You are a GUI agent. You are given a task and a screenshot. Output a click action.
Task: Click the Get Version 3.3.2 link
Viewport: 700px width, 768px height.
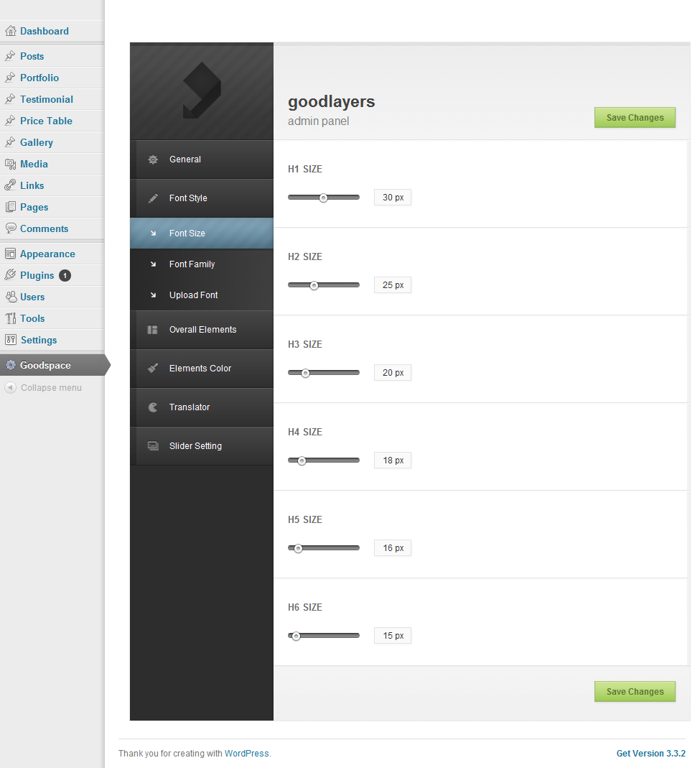tap(650, 754)
